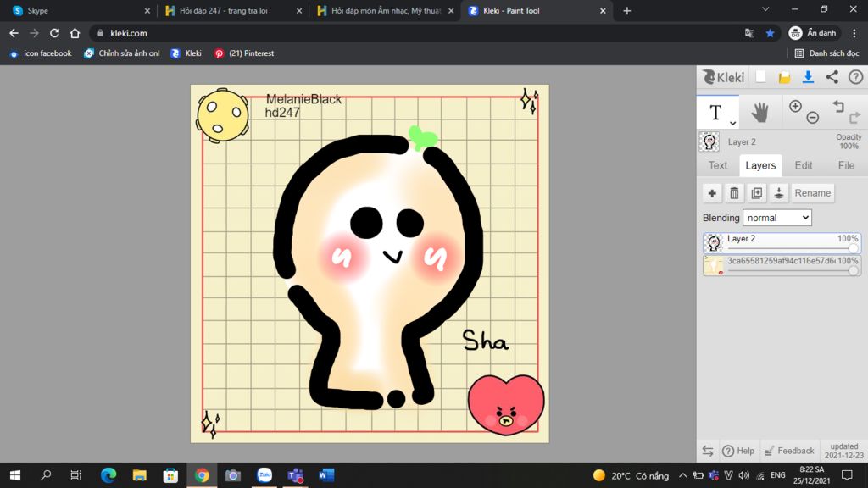The image size is (868, 488).
Task: Add a new layer with the plus button
Action: [x=712, y=193]
